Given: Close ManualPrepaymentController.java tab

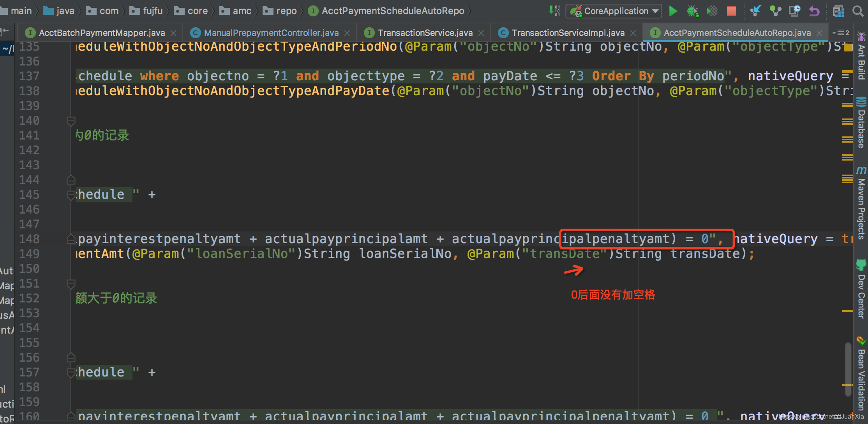Looking at the screenshot, I should coord(347,33).
